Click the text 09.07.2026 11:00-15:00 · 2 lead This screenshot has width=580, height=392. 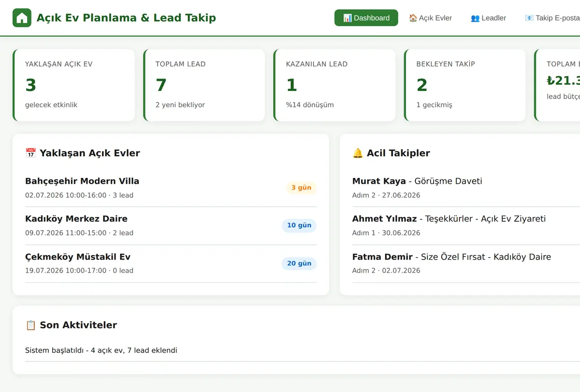pos(79,233)
